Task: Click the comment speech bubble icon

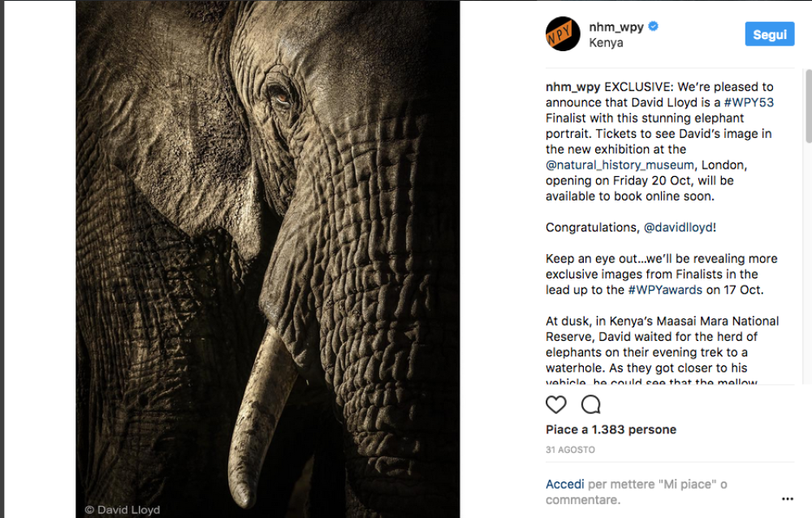Action: (590, 404)
